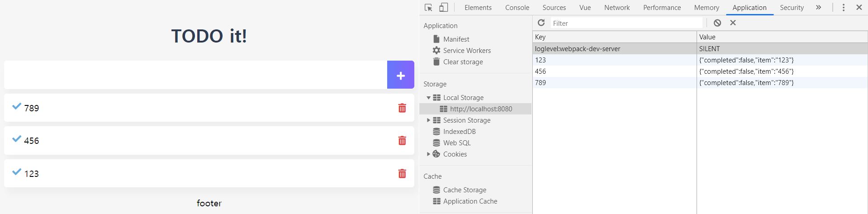Collapse the Local Storage tree node
The image size is (868, 214).
(x=428, y=98)
